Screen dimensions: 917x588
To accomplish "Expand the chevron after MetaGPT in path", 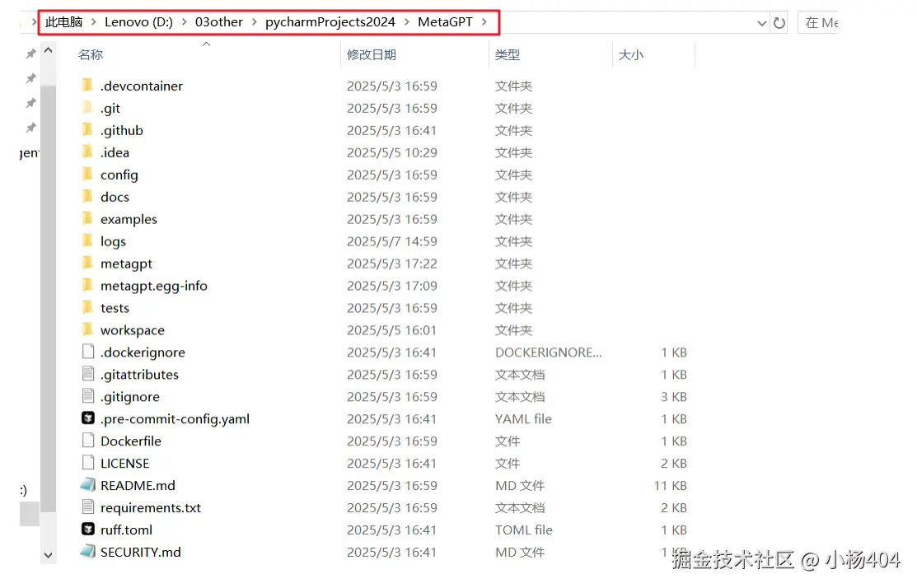I will (484, 22).
